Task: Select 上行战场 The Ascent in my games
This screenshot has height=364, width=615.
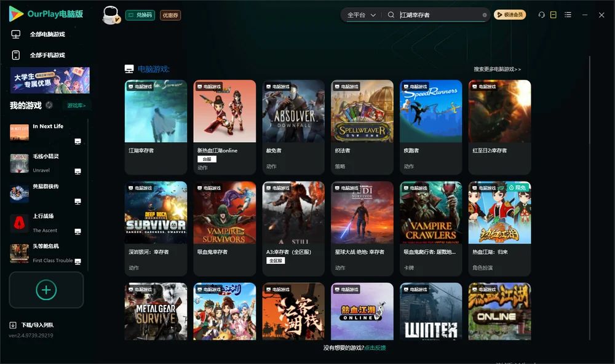Action: coord(46,223)
